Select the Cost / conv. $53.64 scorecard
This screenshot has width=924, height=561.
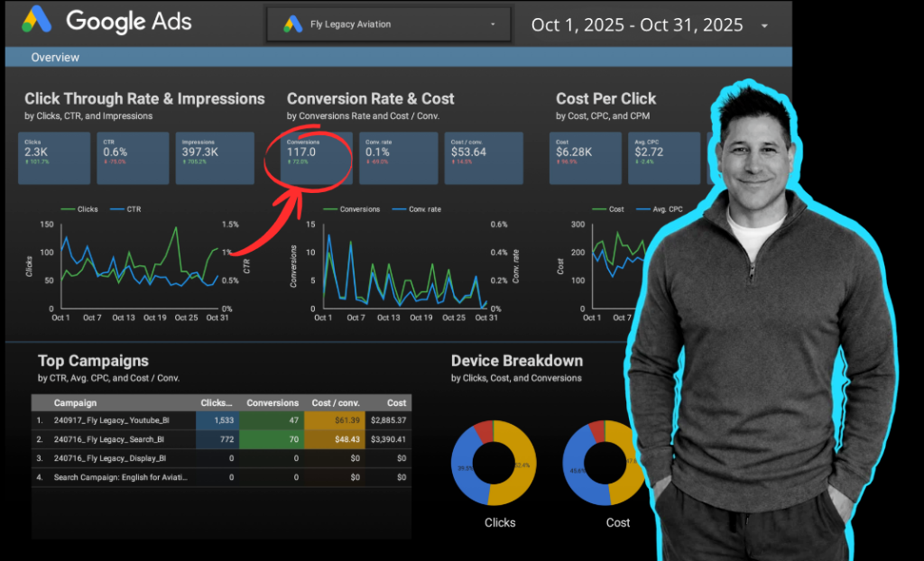coord(484,158)
